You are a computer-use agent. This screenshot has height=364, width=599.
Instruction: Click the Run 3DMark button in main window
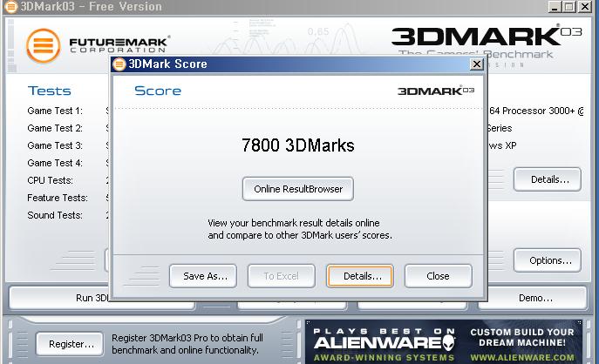pos(59,298)
